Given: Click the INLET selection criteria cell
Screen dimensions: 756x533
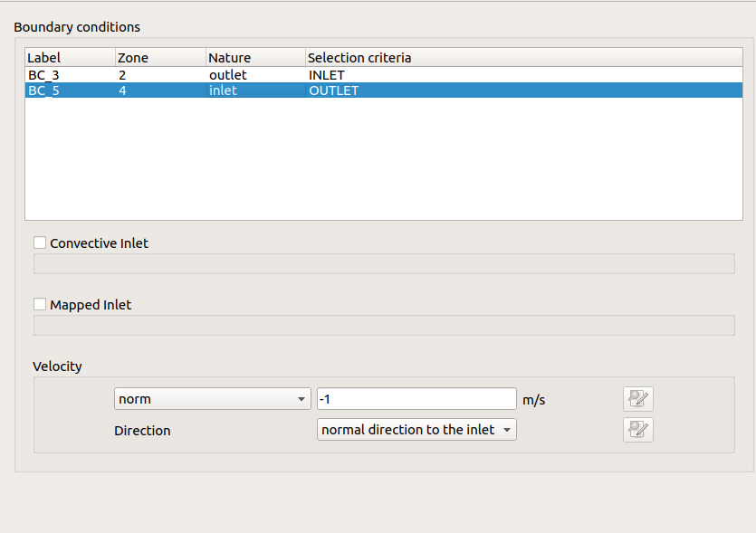Looking at the screenshot, I should 327,75.
